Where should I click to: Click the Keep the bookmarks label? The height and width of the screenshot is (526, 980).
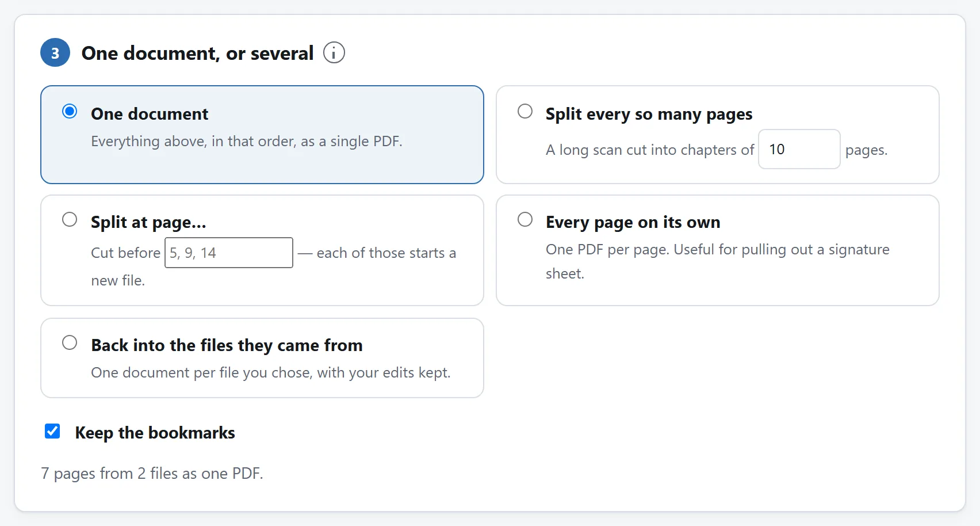[x=155, y=432]
